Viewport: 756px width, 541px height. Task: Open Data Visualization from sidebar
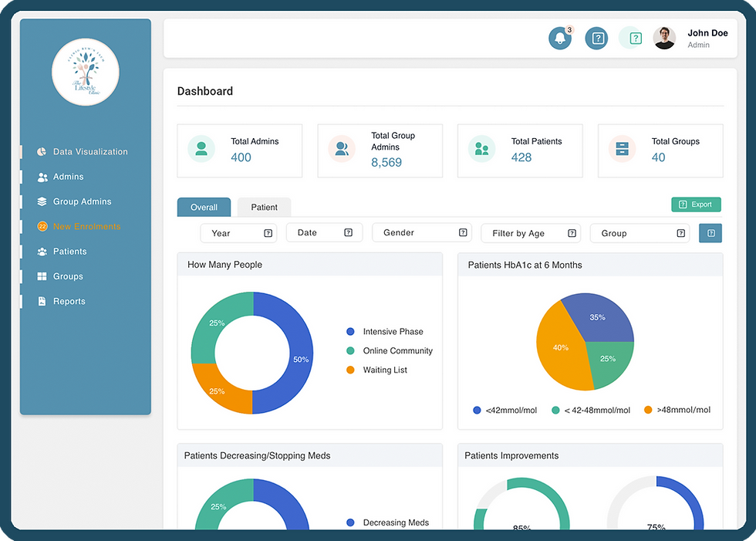click(90, 152)
